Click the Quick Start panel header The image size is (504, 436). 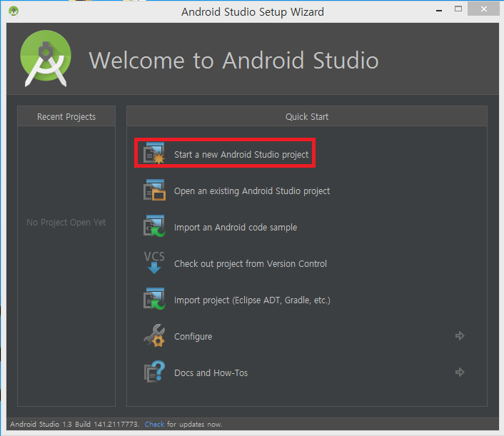(307, 116)
